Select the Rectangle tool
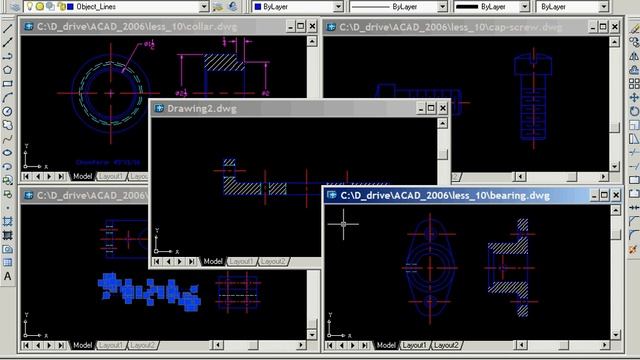 click(7, 84)
